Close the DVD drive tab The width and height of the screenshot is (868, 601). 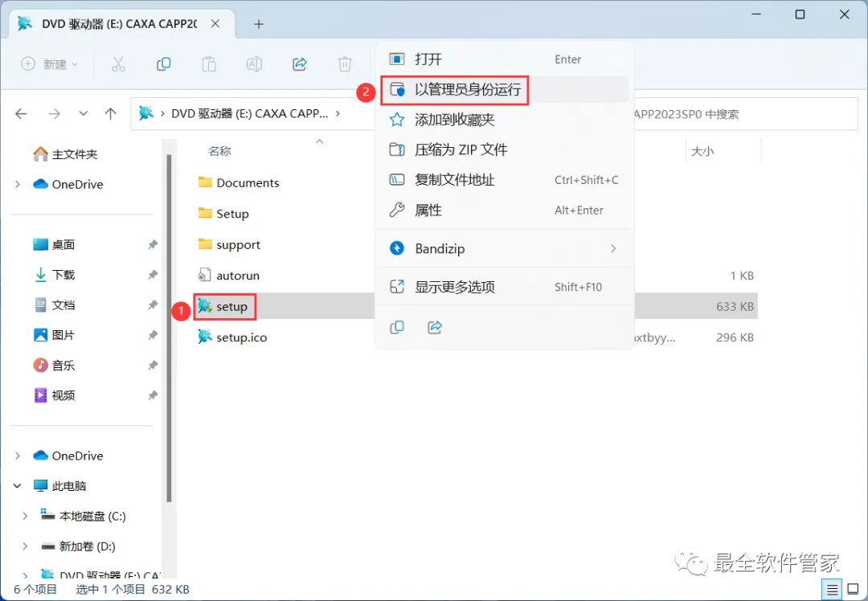215,24
